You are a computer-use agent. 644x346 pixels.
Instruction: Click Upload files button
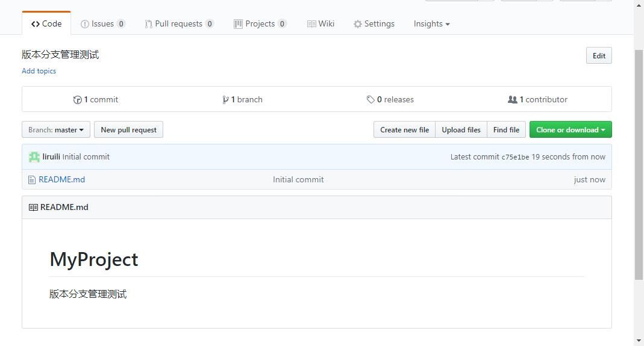click(461, 130)
